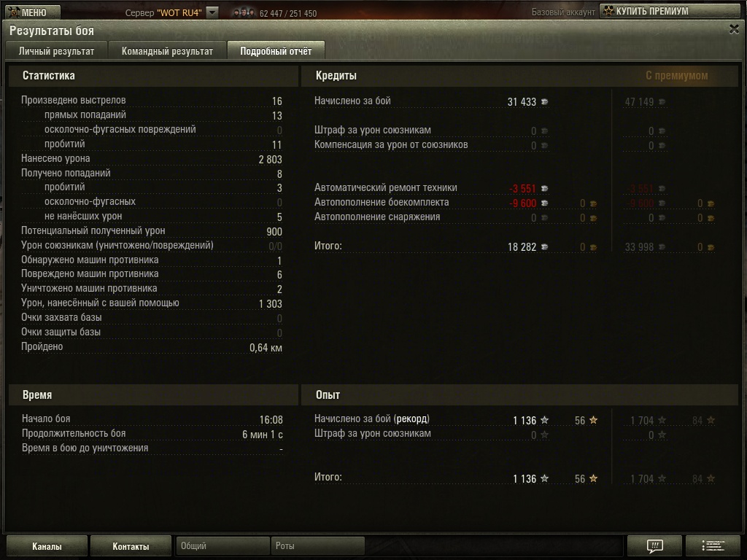Select the Подробный отчёт tab
Viewport: 747px width, 560px height.
(276, 51)
